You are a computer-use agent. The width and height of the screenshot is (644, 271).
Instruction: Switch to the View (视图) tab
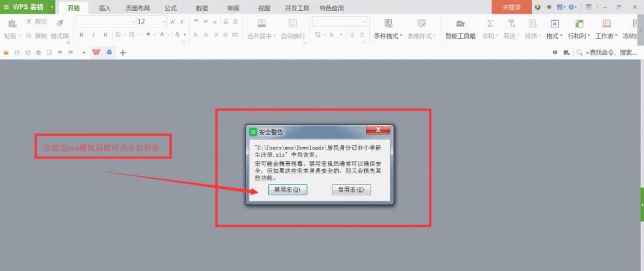[x=264, y=8]
